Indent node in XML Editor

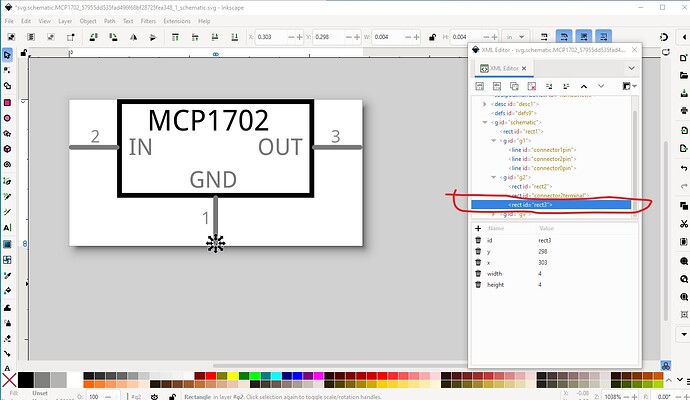(566, 86)
